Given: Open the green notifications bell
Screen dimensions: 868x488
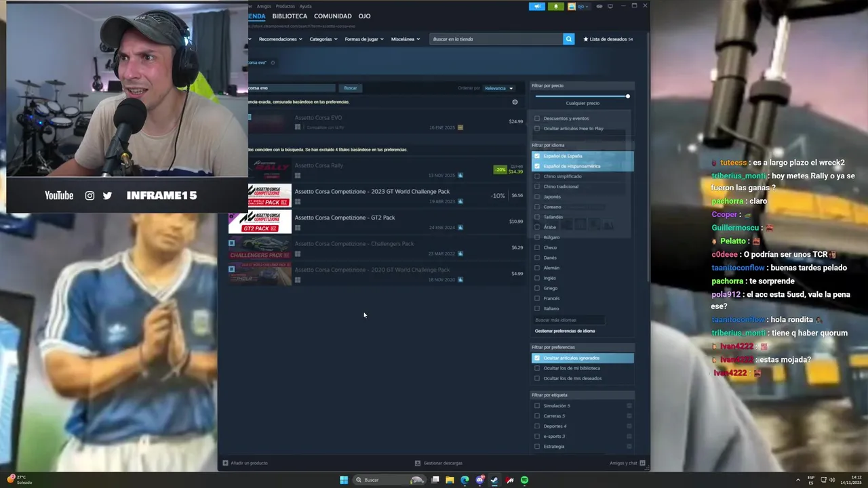Looking at the screenshot, I should (555, 6).
